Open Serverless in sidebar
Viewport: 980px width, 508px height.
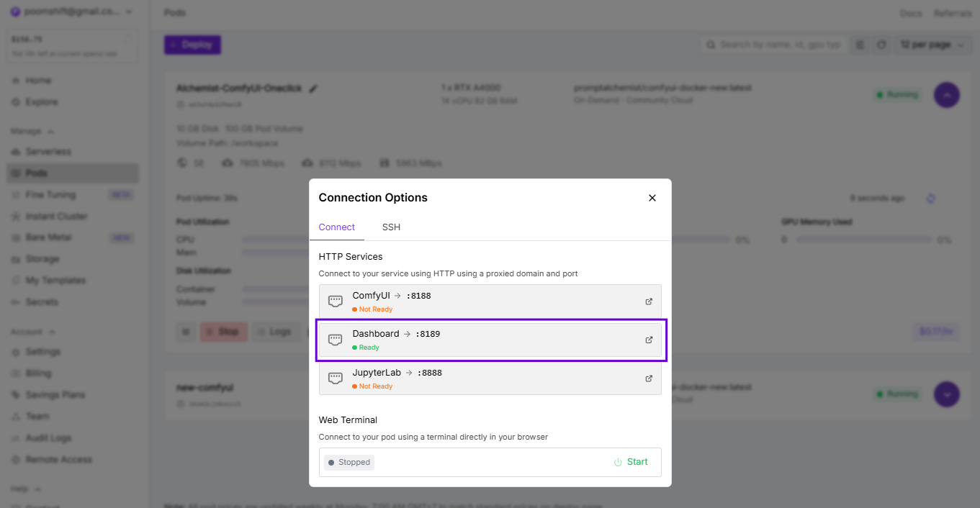point(48,152)
